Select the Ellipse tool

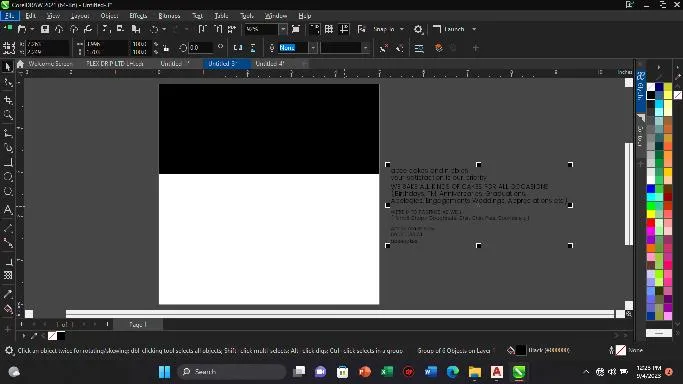[x=8, y=177]
